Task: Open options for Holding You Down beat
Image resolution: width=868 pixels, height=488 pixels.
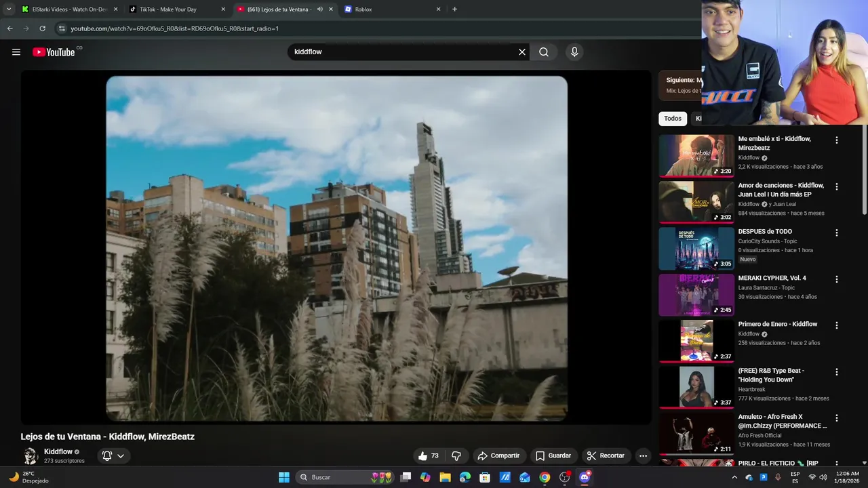Action: pos(836,372)
